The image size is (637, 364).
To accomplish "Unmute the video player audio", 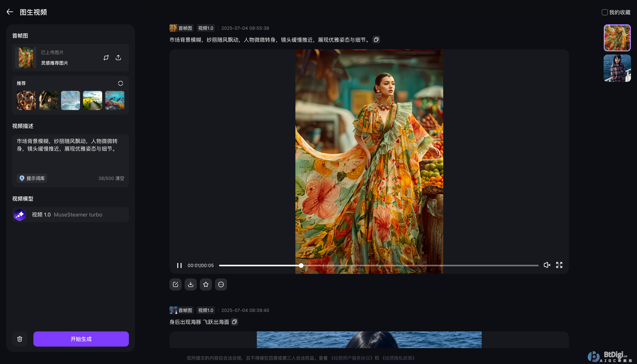I will (x=547, y=265).
